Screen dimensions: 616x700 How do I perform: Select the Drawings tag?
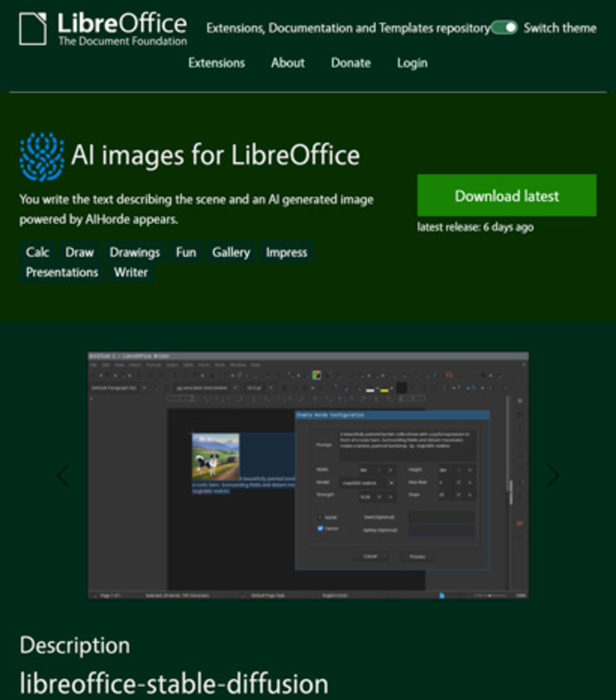click(x=135, y=252)
